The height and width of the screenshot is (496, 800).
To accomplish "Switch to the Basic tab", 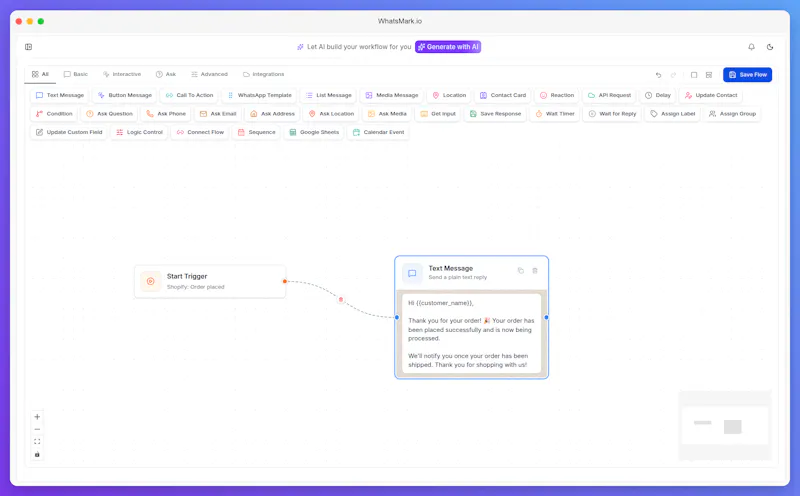I will coord(76,75).
